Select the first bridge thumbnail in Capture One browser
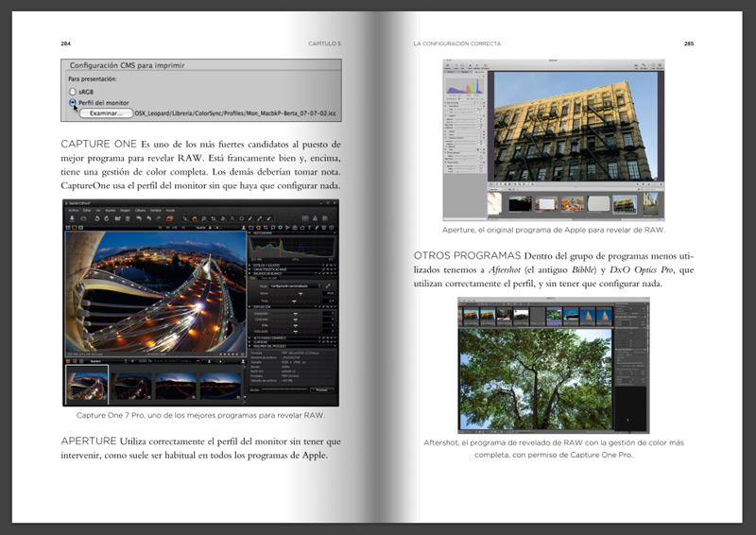The image size is (756, 535). coord(87,385)
